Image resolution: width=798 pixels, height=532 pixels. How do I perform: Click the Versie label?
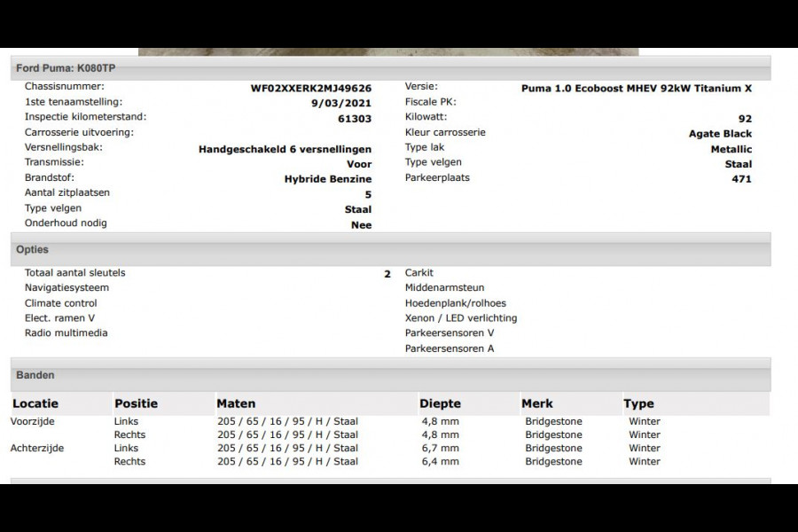click(x=419, y=86)
